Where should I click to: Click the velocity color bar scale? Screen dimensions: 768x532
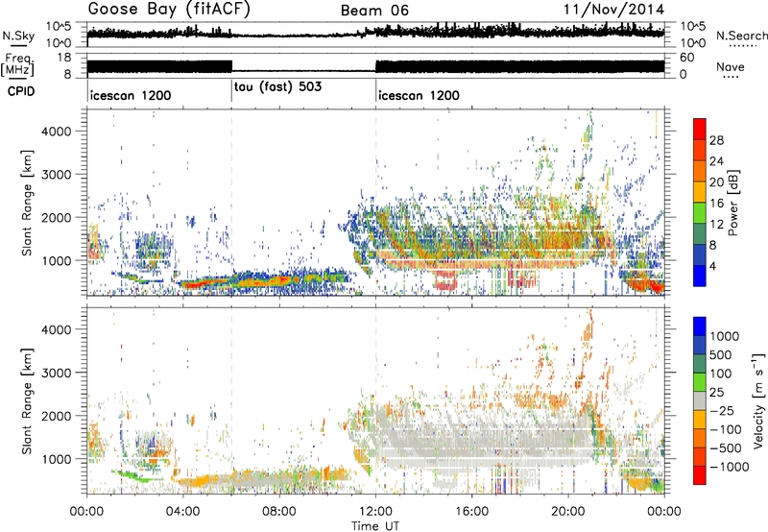[700, 400]
